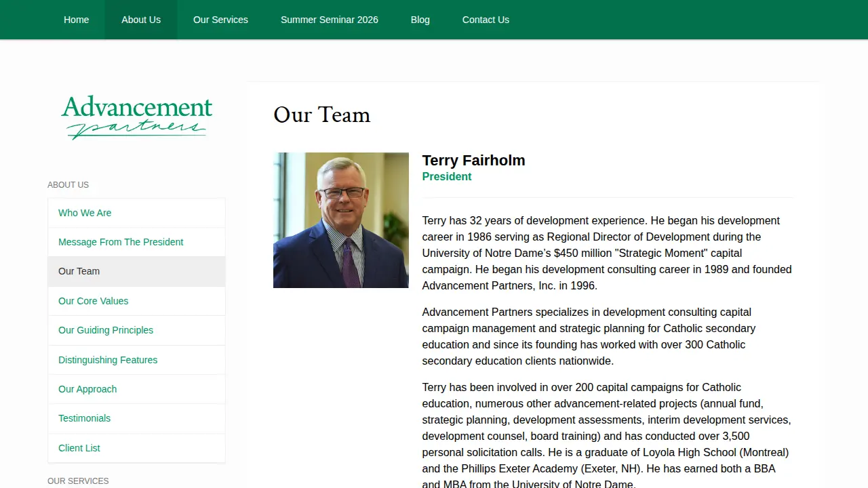View Our Guiding Principles
The width and height of the screenshot is (868, 488).
pos(136,330)
